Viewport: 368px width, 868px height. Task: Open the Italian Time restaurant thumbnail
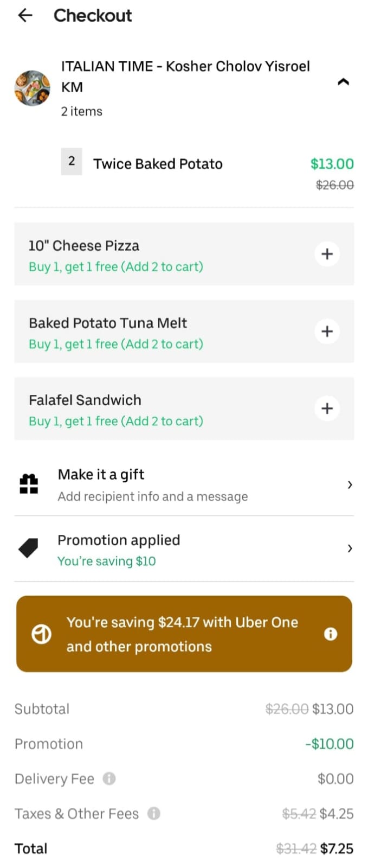(x=32, y=88)
